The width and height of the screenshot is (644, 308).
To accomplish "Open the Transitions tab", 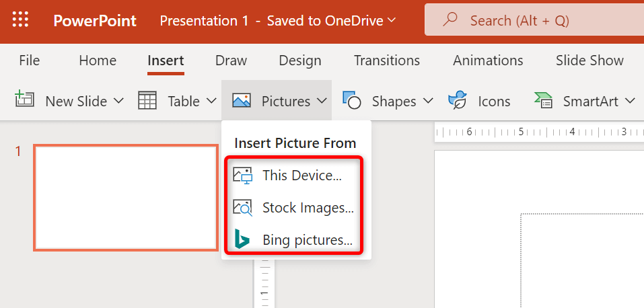I will [387, 61].
